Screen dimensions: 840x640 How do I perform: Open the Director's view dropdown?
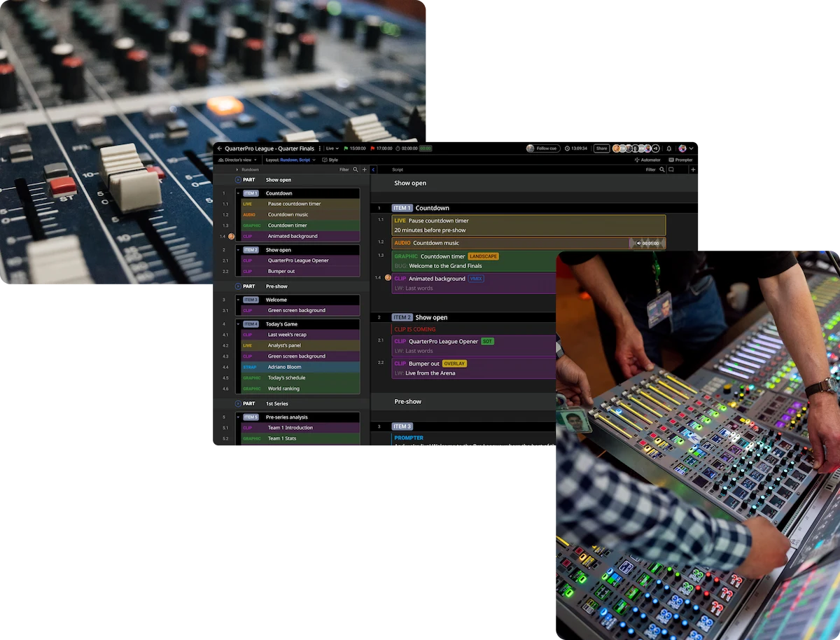click(x=238, y=160)
